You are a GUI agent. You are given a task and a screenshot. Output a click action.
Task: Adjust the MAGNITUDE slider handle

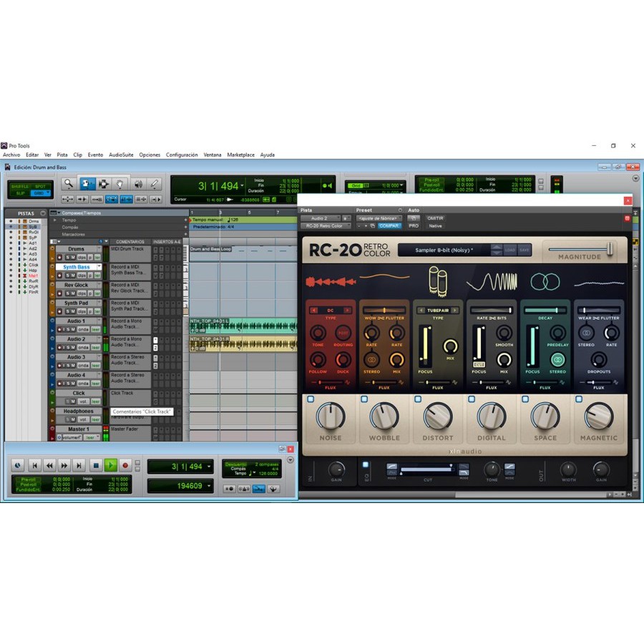point(610,249)
